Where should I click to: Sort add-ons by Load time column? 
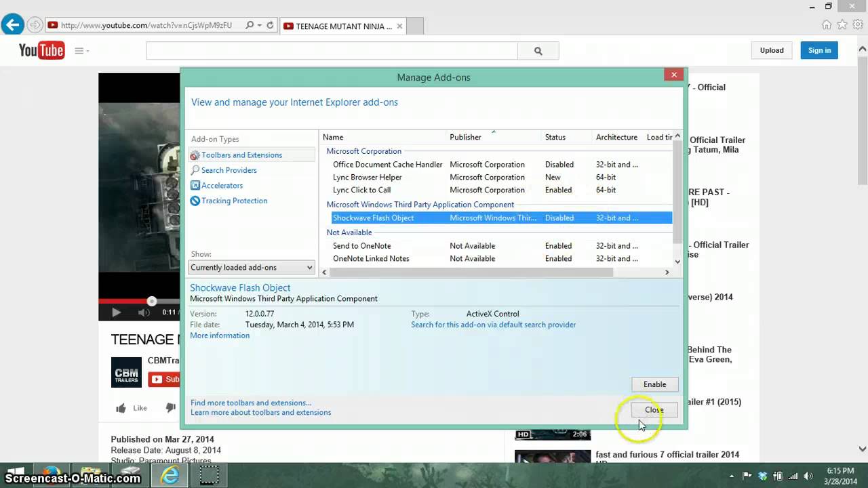coord(658,137)
